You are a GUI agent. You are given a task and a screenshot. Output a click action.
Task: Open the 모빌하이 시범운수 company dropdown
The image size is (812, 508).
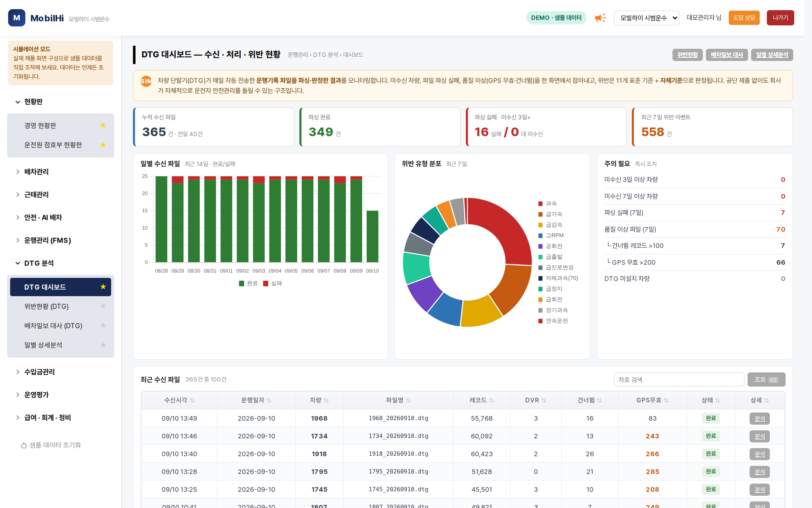click(647, 18)
